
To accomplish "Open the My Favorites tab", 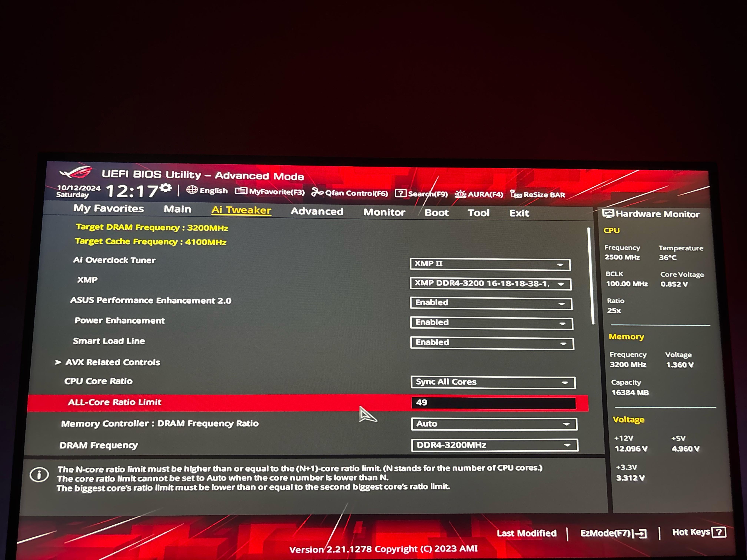I will point(109,209).
